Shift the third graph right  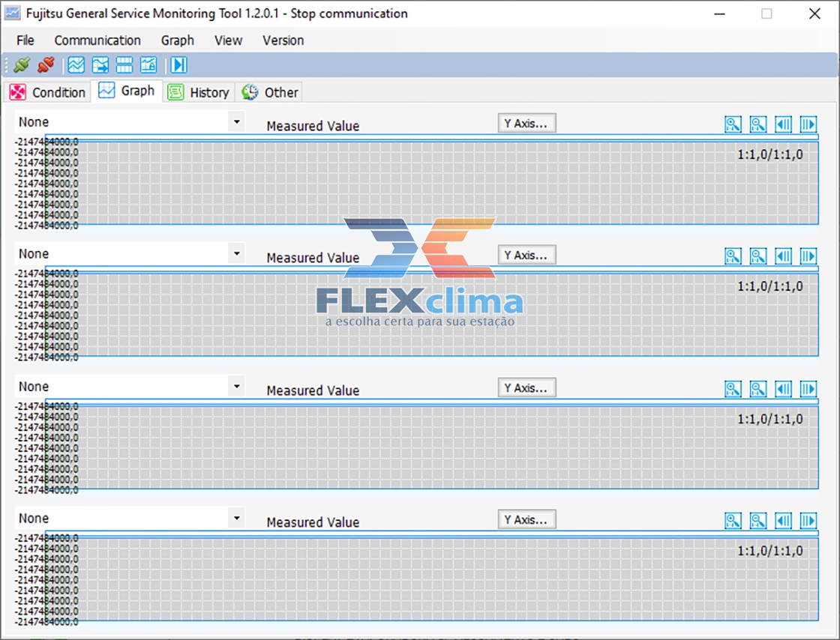808,388
